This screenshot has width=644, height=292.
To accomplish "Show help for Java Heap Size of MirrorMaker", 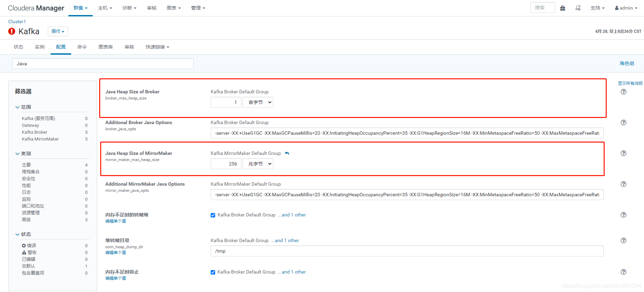I will (x=623, y=153).
